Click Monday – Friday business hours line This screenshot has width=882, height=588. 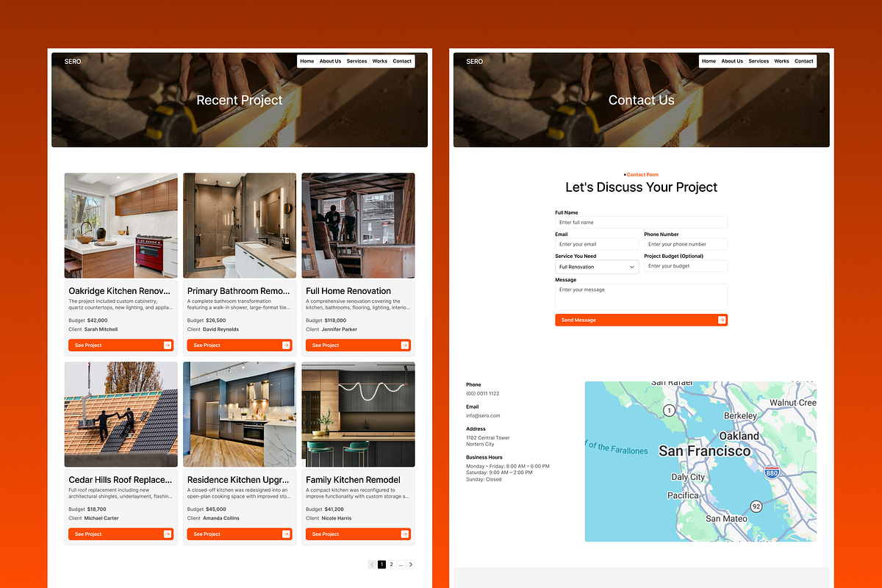[508, 466]
